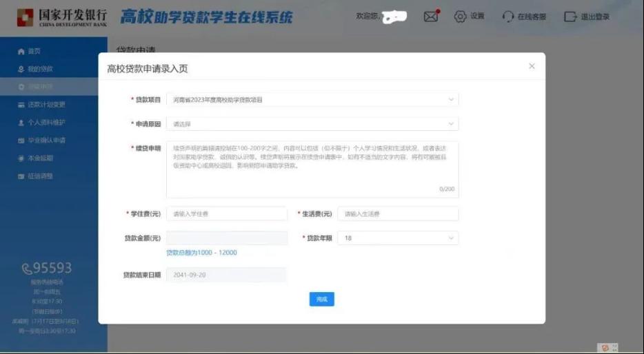This screenshot has height=354, width=644.
Task: Click the 退出登录 logout icon
Action: click(570, 17)
